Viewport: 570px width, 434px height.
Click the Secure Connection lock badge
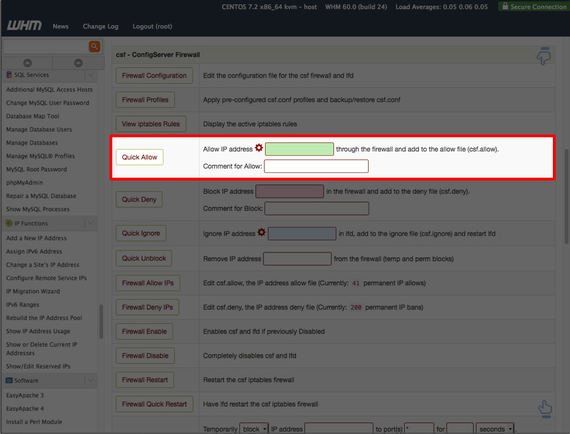coord(534,7)
